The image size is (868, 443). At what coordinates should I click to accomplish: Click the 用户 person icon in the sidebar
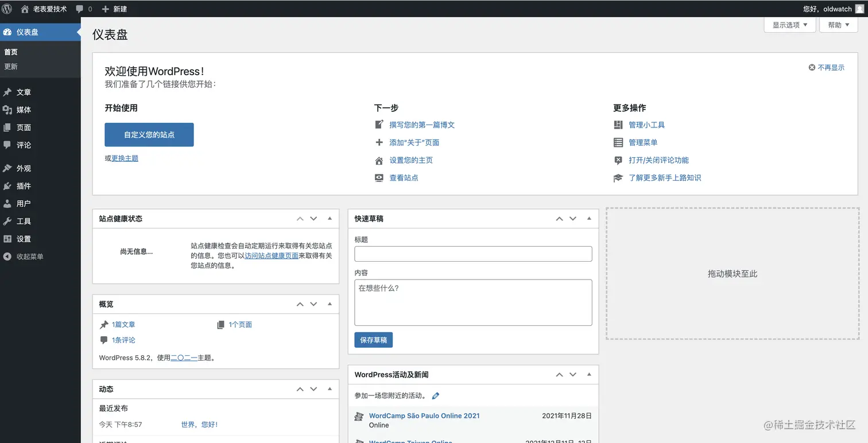tap(7, 204)
